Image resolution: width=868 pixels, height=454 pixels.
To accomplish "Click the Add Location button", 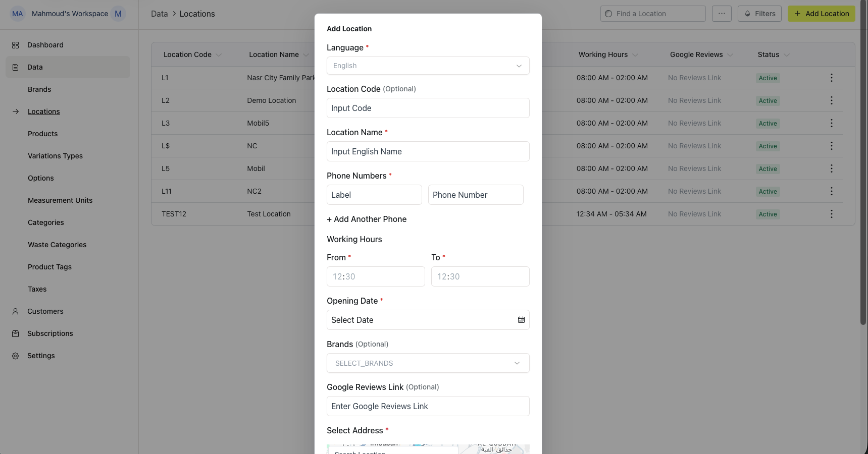I will [x=822, y=14].
